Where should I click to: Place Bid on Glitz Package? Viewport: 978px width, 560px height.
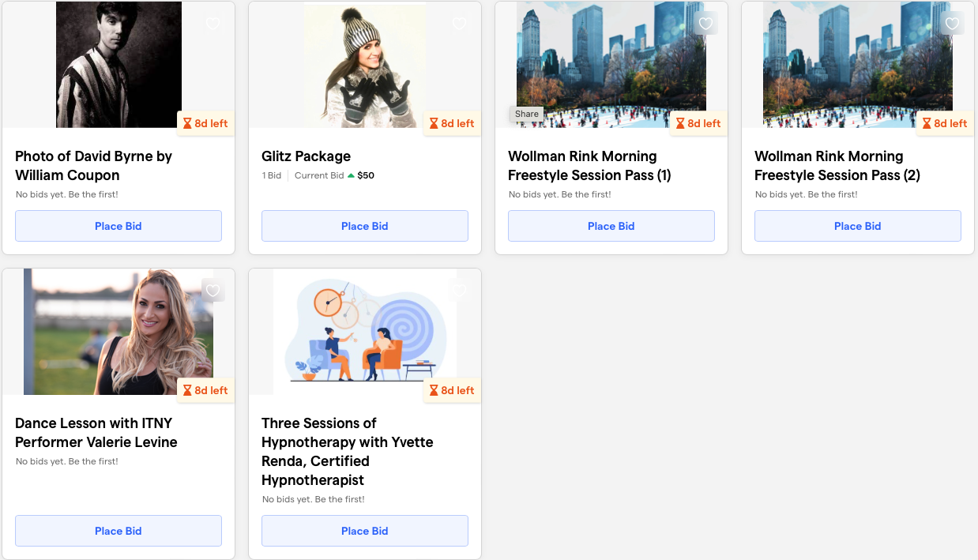[365, 226]
